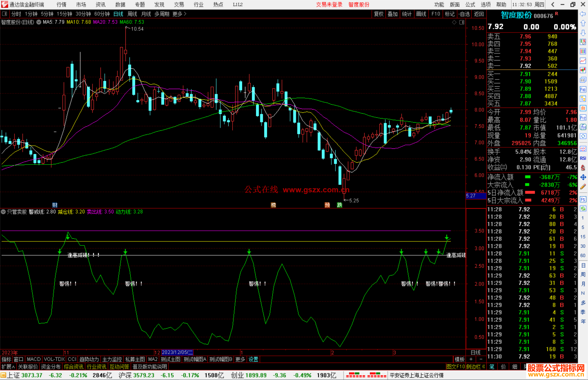588x380 pixels.
Task: Expand 更多 periods dropdown
Action: pos(179,14)
